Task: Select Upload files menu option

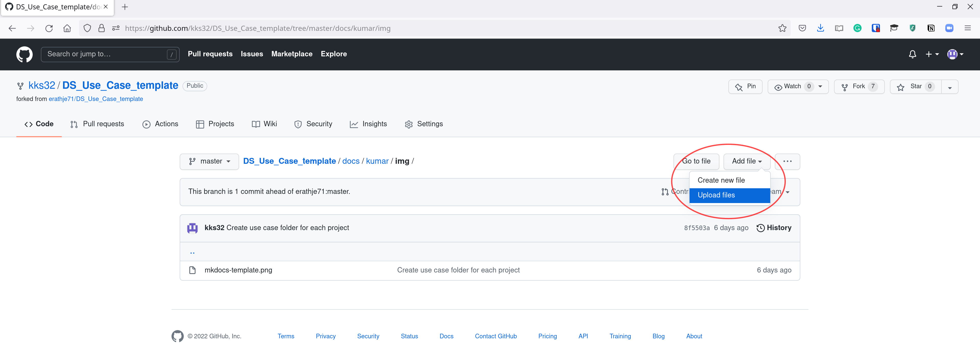Action: pos(716,195)
